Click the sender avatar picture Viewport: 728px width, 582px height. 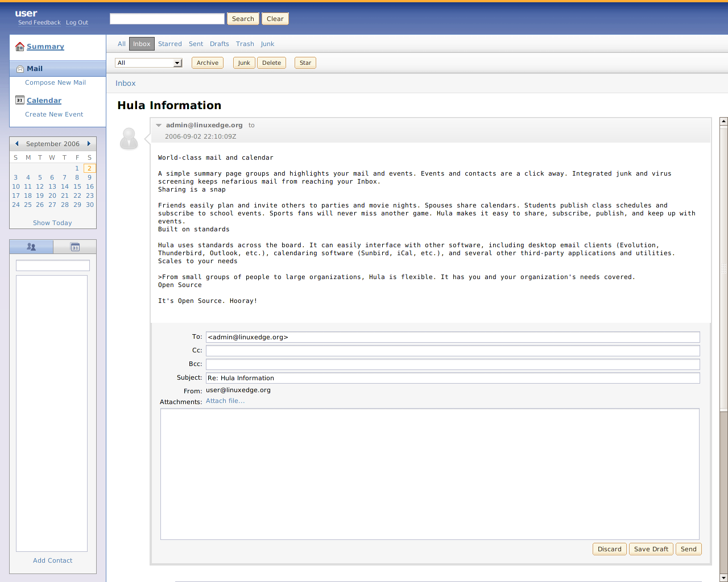point(129,138)
